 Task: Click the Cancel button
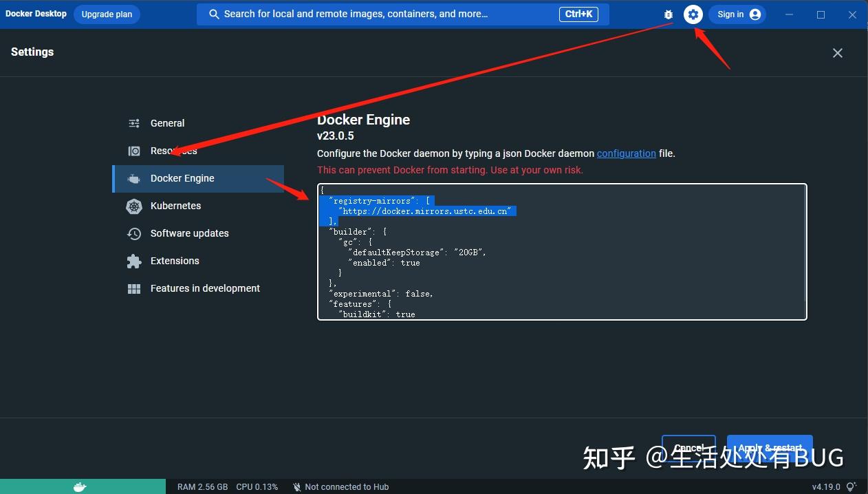click(688, 447)
